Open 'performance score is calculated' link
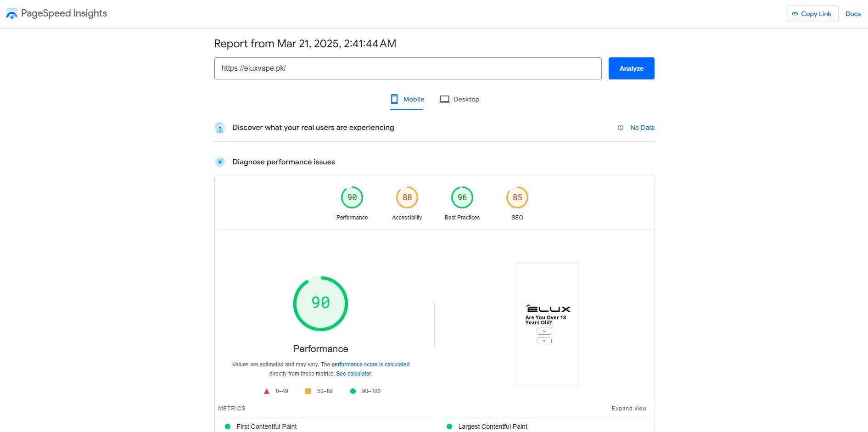 point(370,365)
